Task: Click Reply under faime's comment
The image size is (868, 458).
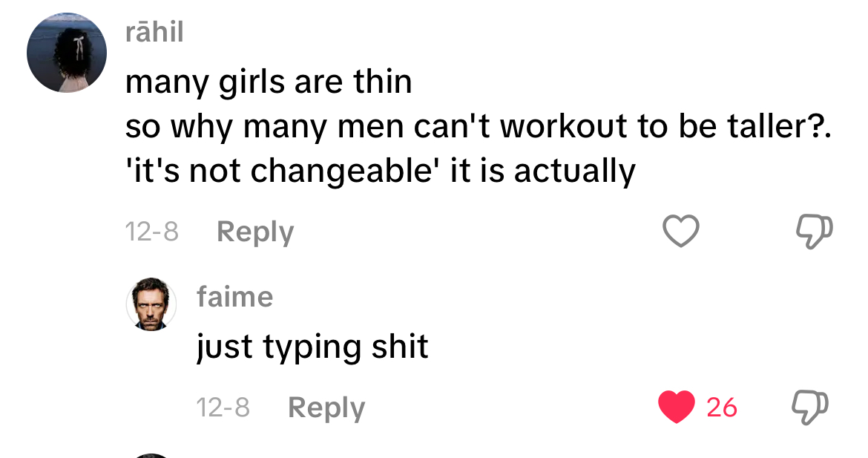Action: tap(326, 408)
